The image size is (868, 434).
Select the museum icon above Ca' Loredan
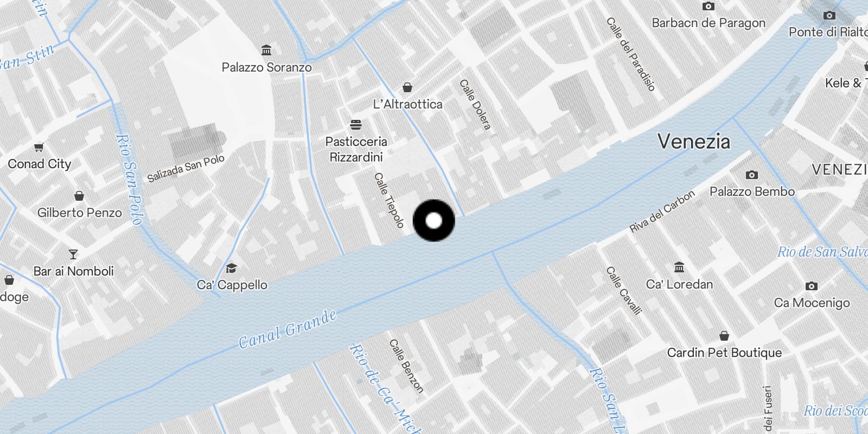click(x=679, y=267)
